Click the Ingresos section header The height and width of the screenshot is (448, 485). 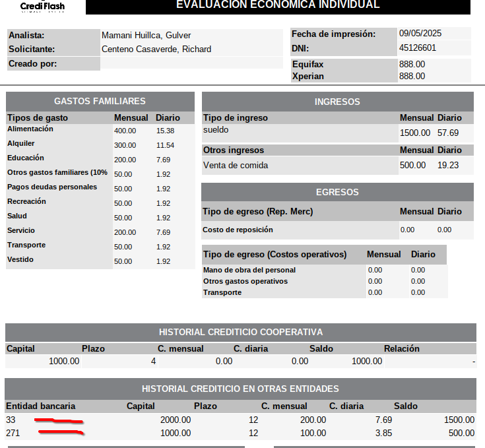[x=337, y=102]
